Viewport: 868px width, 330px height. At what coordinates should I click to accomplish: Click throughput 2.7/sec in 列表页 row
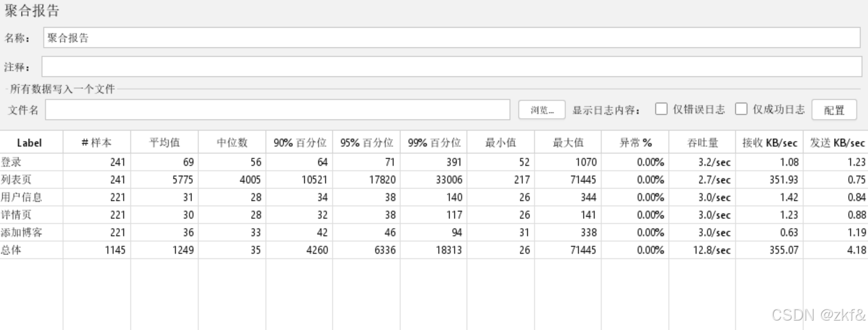tap(716, 179)
